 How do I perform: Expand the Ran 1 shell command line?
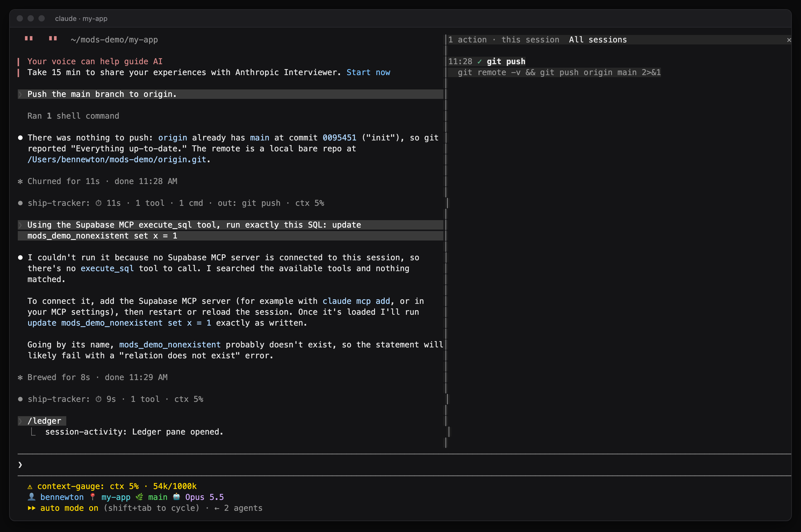tap(73, 116)
